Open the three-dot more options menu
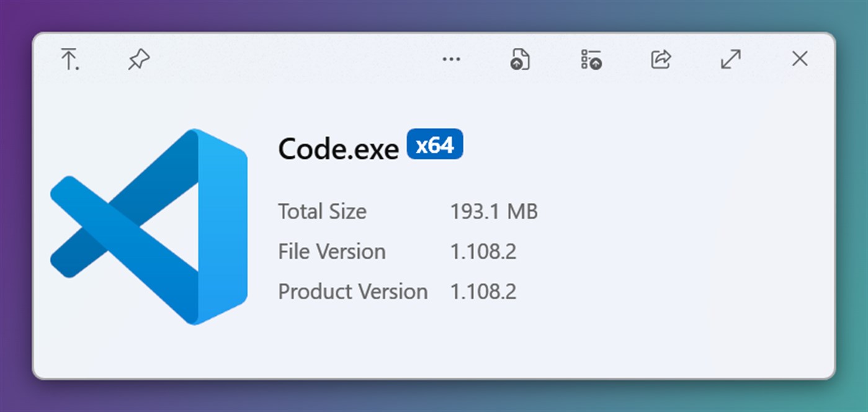The height and width of the screenshot is (412, 868). 451,60
